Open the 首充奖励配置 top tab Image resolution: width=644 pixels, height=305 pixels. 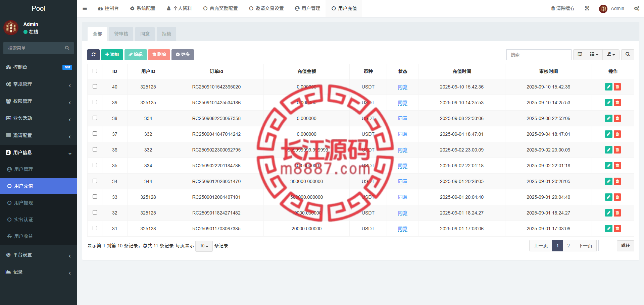(x=220, y=8)
